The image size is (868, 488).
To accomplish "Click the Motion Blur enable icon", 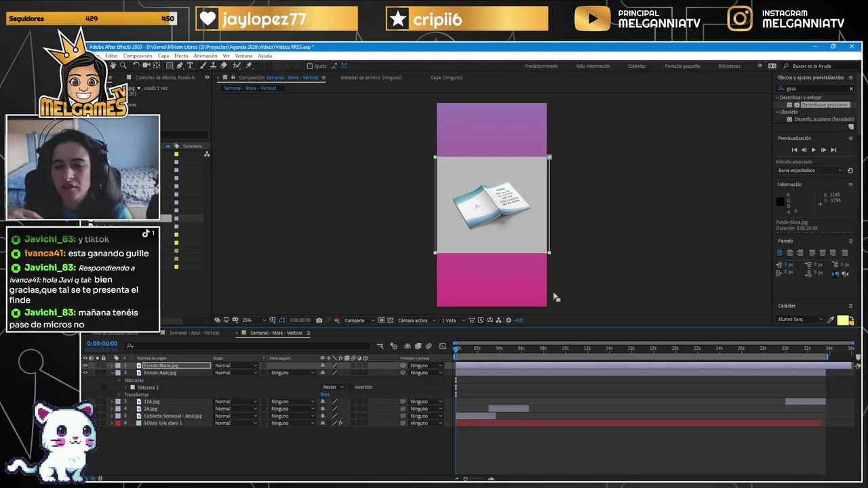I will (429, 346).
